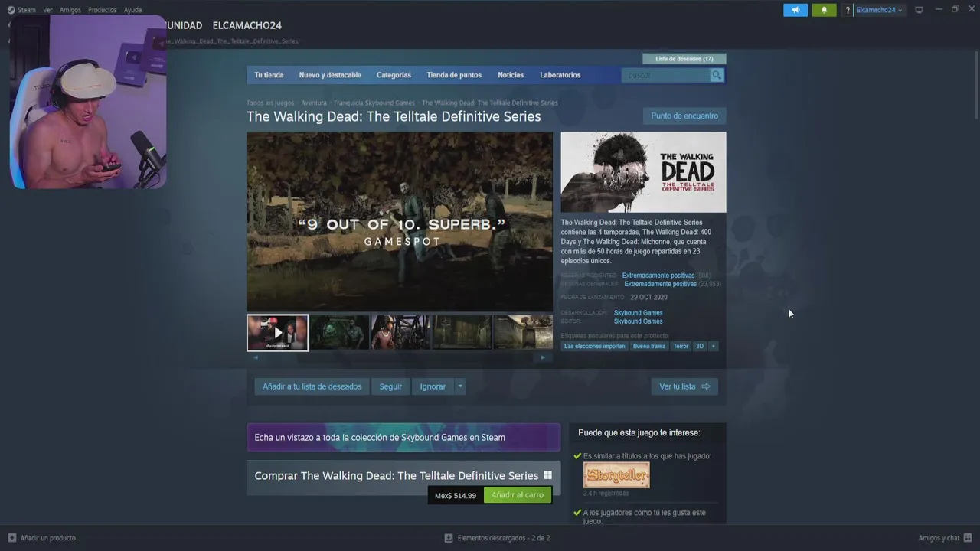Viewport: 980px width, 551px height.
Task: Open the developer Skybound Games link
Action: [x=639, y=313]
